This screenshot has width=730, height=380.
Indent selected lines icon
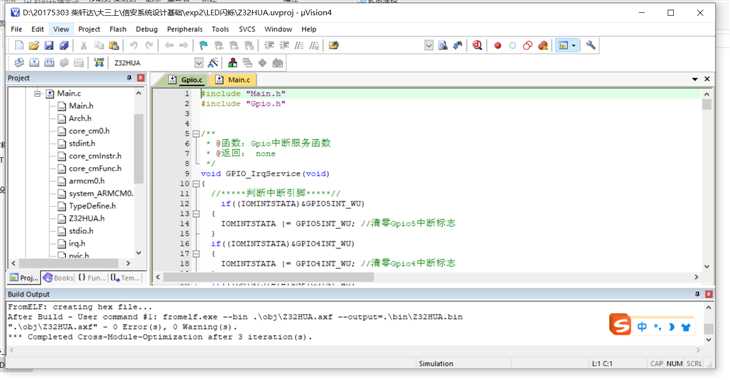coord(269,46)
